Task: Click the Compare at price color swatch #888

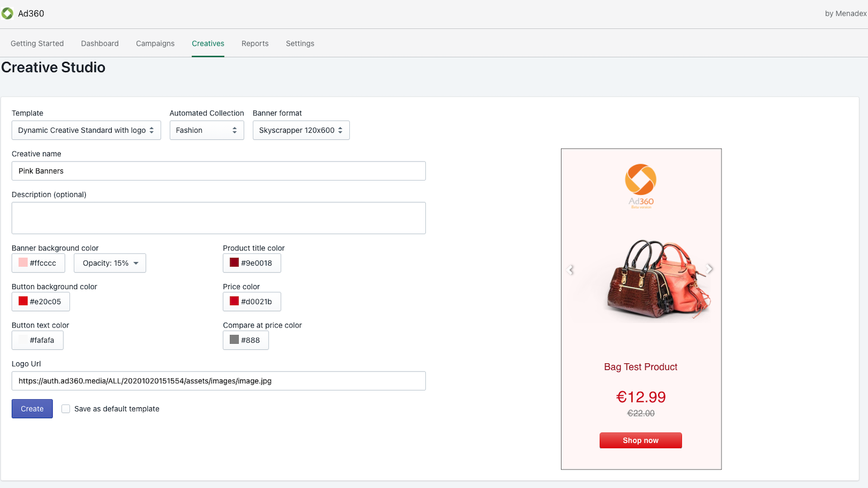Action: click(234, 340)
